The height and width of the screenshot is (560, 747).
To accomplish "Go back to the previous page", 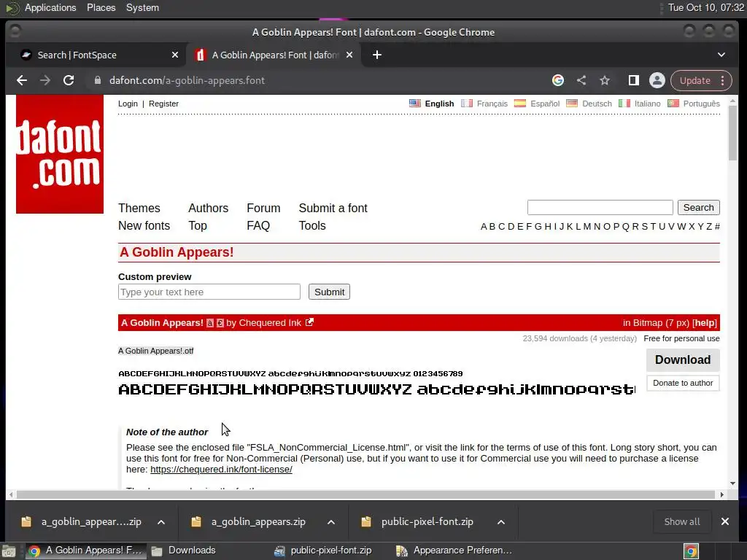I will click(22, 80).
